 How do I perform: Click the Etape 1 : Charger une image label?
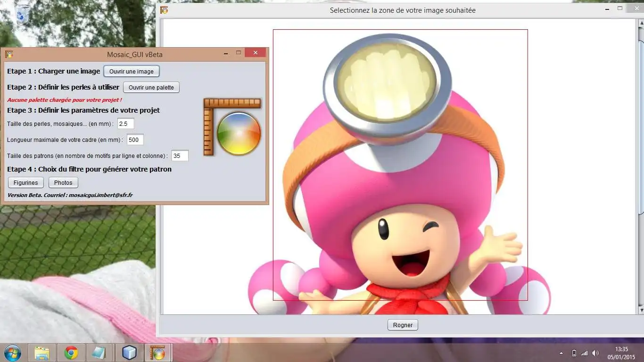tap(53, 71)
